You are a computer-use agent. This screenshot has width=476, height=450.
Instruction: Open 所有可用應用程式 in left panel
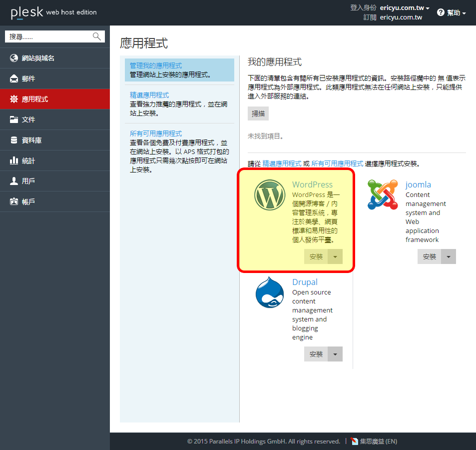point(156,133)
